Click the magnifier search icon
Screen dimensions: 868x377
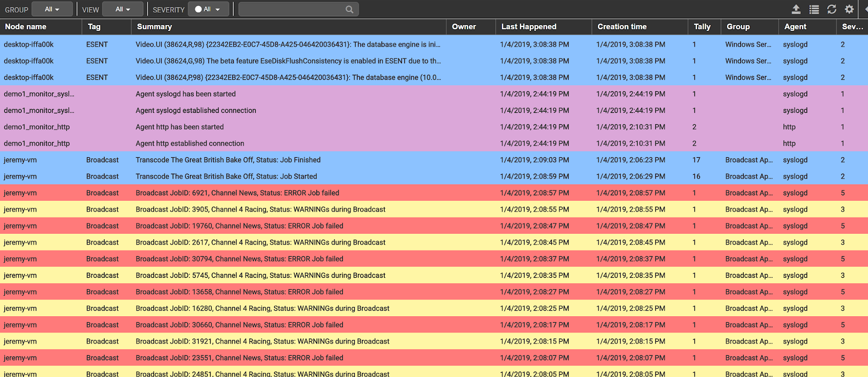click(x=349, y=9)
